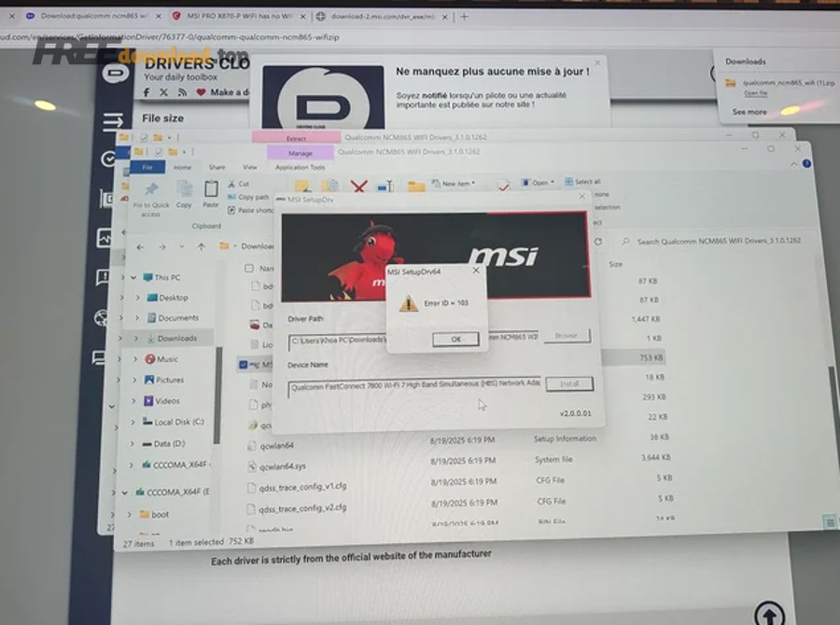Expand Local Disk (C:) tree node
This screenshot has width=840, height=625.
[x=133, y=422]
